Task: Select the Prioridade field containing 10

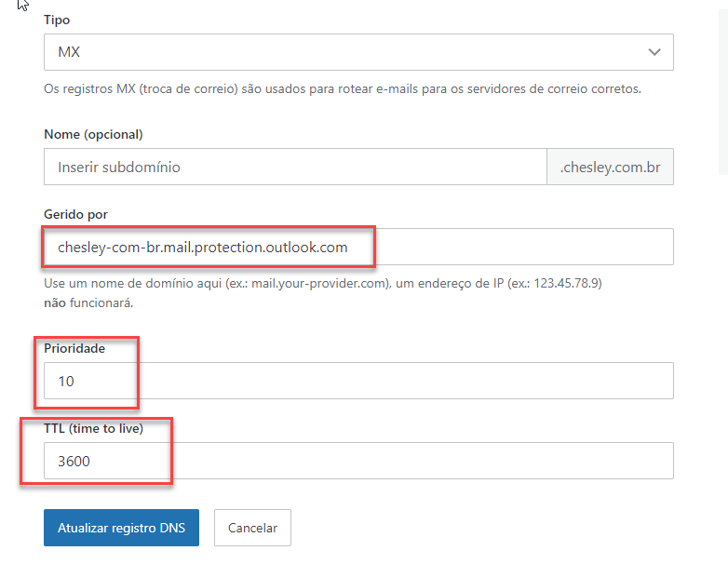Action: tap(358, 382)
